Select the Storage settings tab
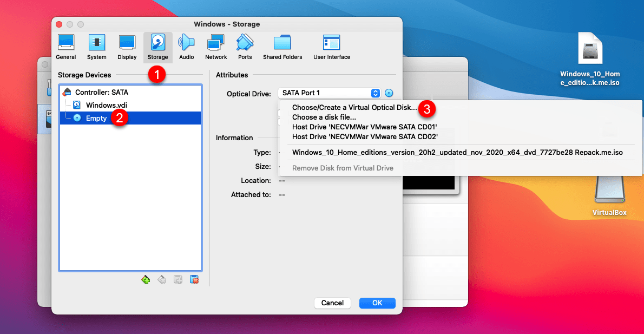 [x=157, y=47]
